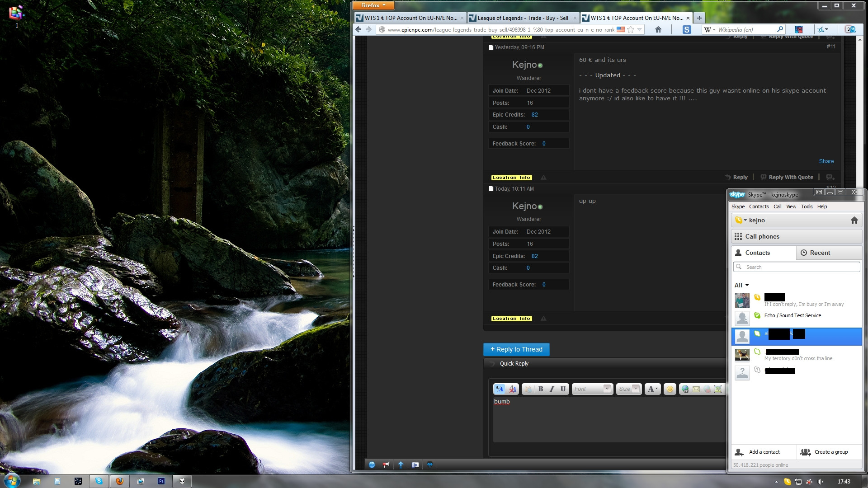Toggle the Firefox bookmark star
This screenshot has height=488, width=868.
(x=631, y=29)
